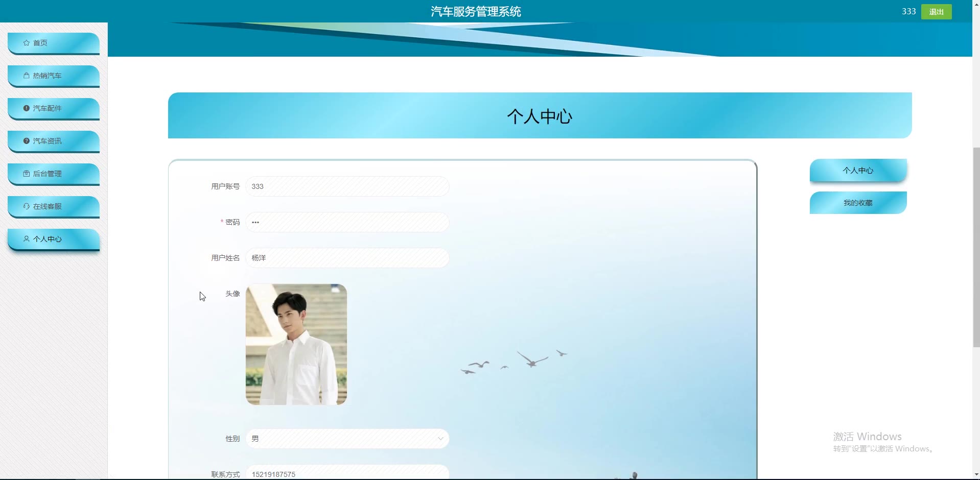The width and height of the screenshot is (980, 480).
Task: Open 汽车配件 from the sidebar
Action: 54,109
